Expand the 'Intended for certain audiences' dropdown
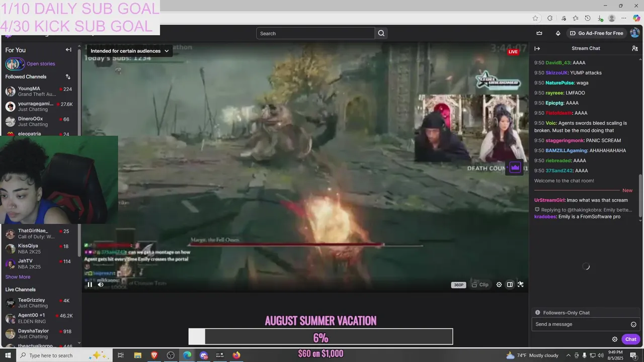 (130, 51)
